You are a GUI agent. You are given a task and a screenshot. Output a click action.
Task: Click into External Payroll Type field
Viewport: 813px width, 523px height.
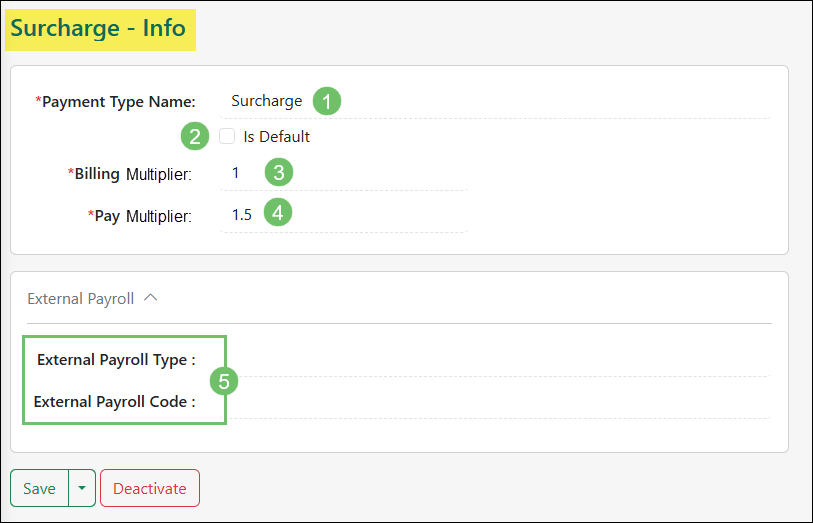coord(495,360)
